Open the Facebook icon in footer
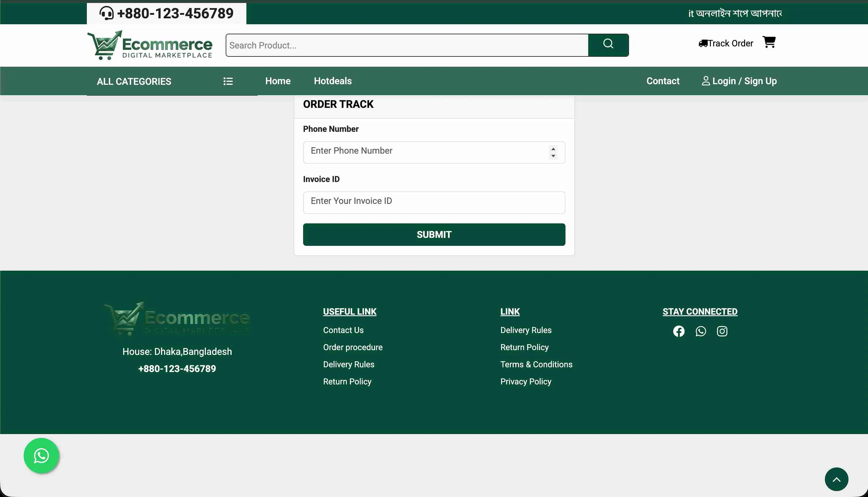 (x=679, y=331)
